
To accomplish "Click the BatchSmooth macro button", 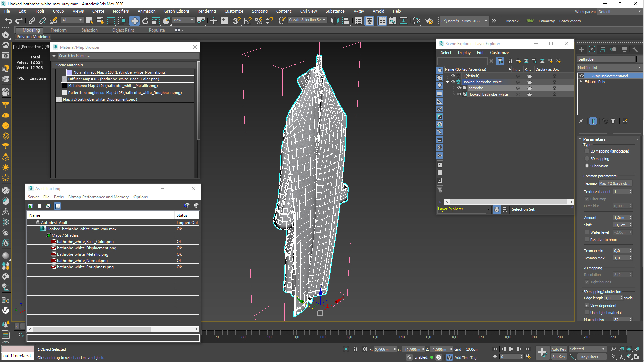I will click(x=570, y=21).
